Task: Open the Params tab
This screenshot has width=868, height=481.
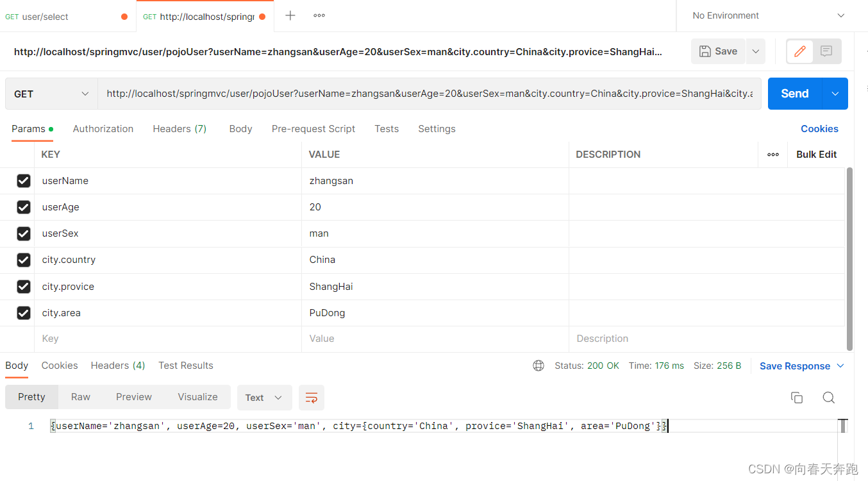Action: (32, 129)
